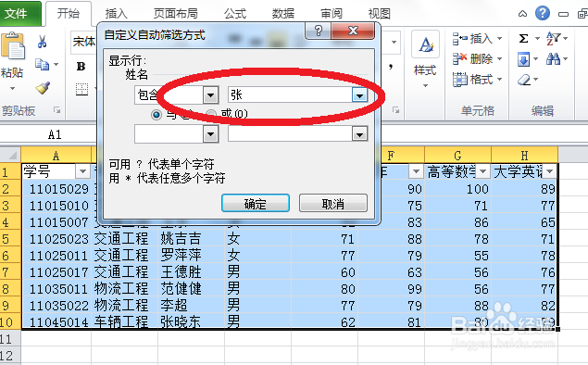Expand the 删除 dropdown arrow
This screenshot has width=588, height=365.
click(499, 59)
